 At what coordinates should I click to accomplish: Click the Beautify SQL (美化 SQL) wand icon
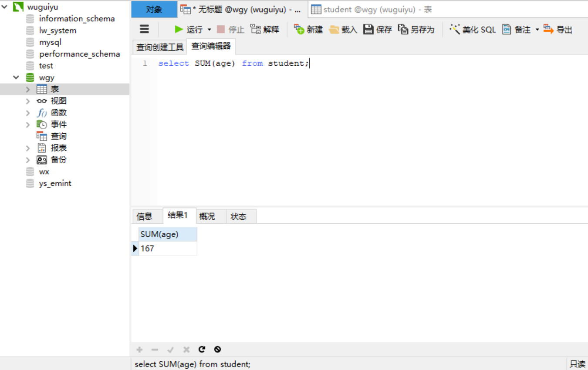point(455,29)
